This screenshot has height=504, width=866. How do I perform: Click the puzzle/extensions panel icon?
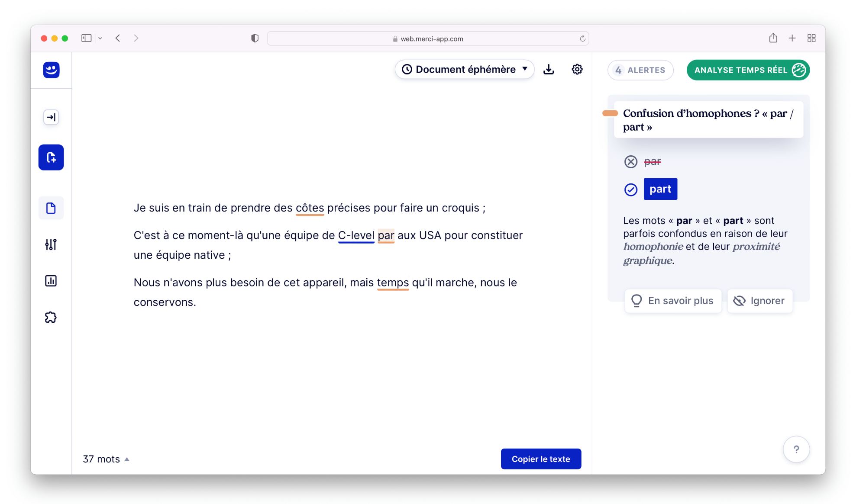click(51, 316)
